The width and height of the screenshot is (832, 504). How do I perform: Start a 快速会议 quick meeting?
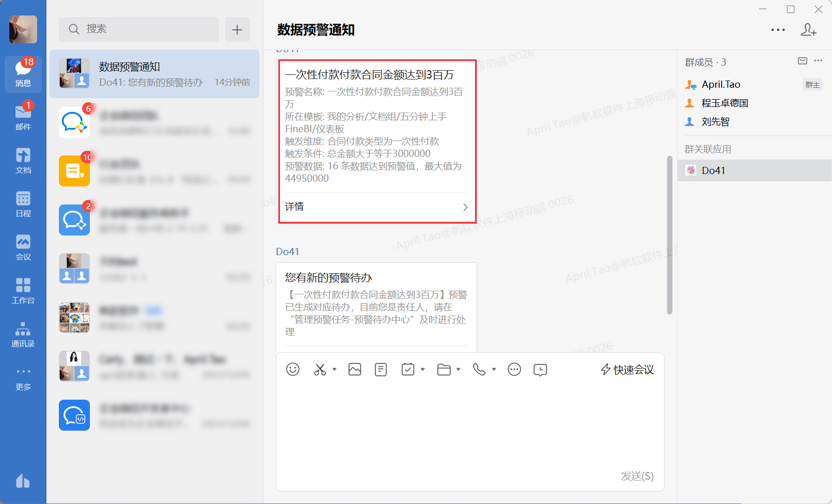tap(627, 370)
